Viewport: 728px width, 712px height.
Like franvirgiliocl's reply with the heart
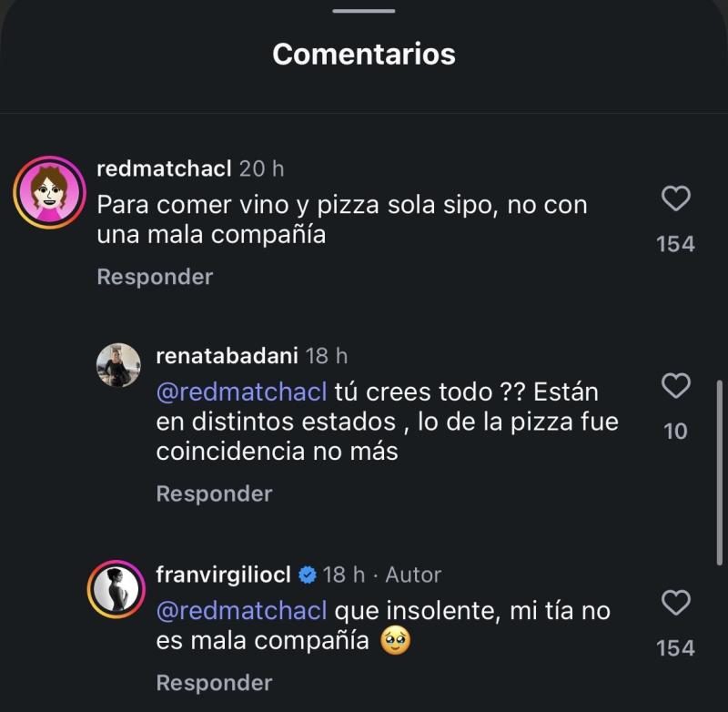pyautogui.click(x=675, y=603)
